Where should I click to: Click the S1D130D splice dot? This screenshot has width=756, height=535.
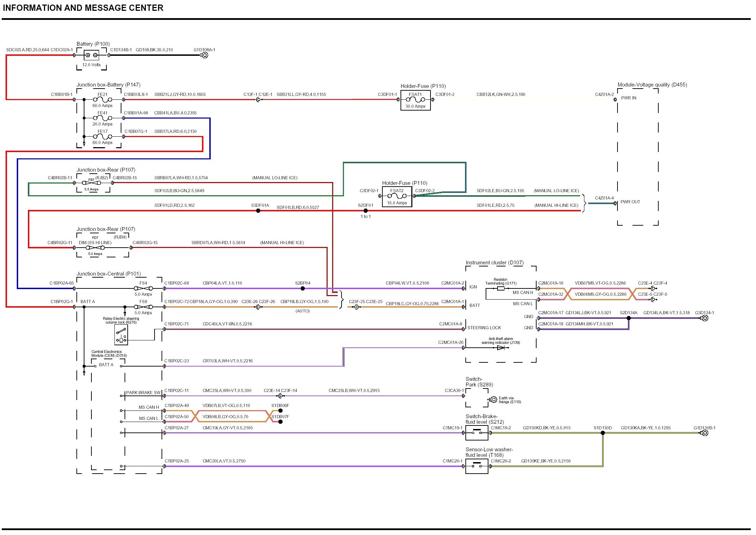click(602, 433)
